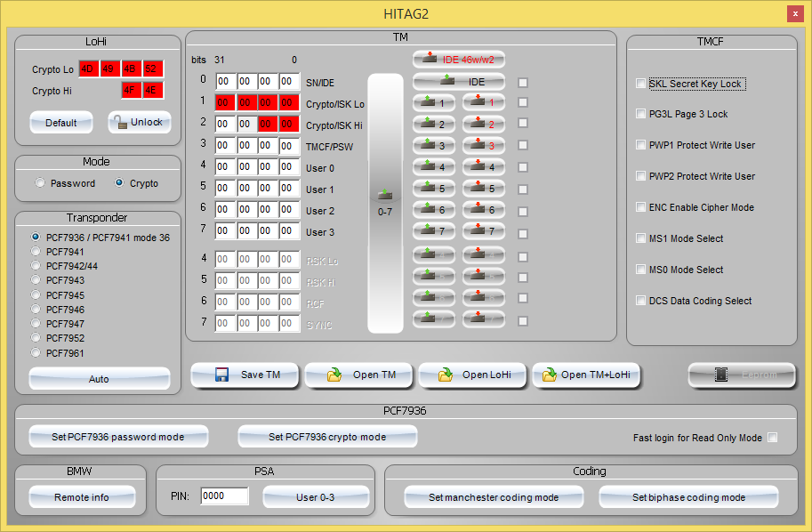Choose PCF7945 transponder

point(36,294)
